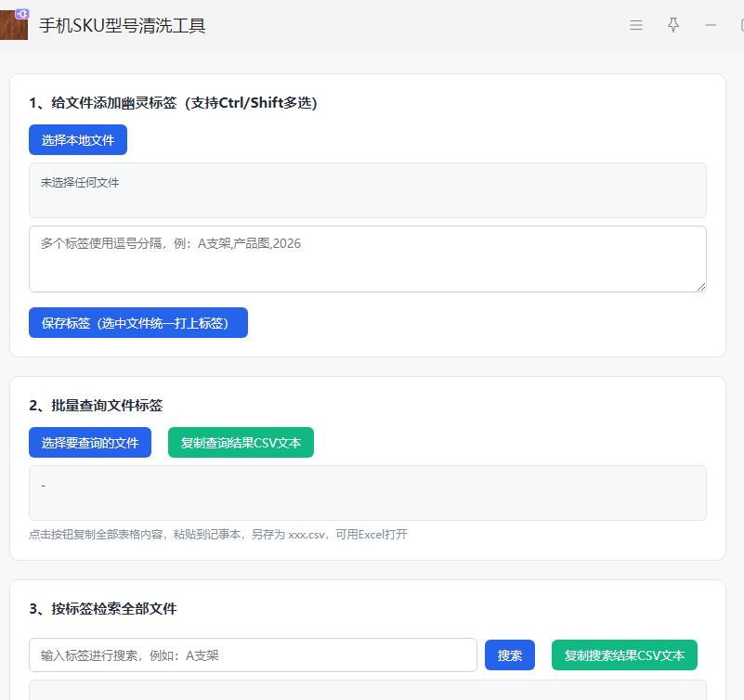Viewport: 744px width, 700px height.
Task: Click the blue 搜索 button
Action: (510, 655)
